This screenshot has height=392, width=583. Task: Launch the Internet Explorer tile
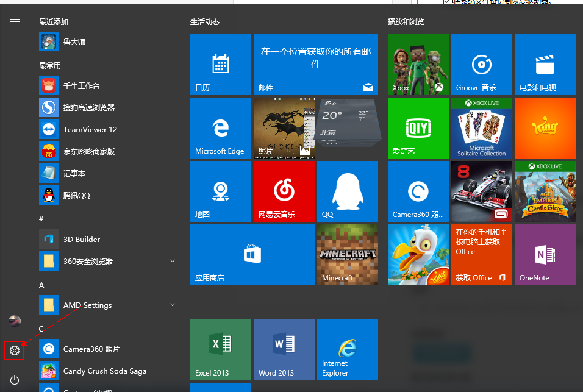coord(347,350)
